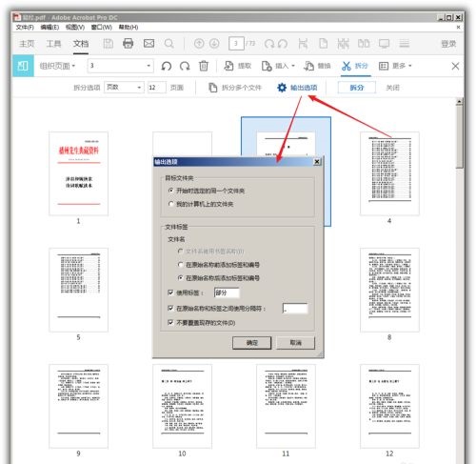Click the Print icon

coord(129,43)
